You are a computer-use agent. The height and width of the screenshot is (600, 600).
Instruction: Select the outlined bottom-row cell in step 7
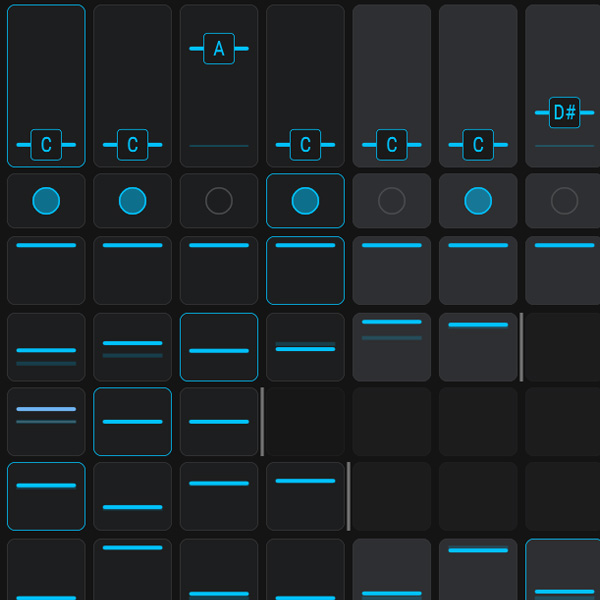(x=564, y=570)
